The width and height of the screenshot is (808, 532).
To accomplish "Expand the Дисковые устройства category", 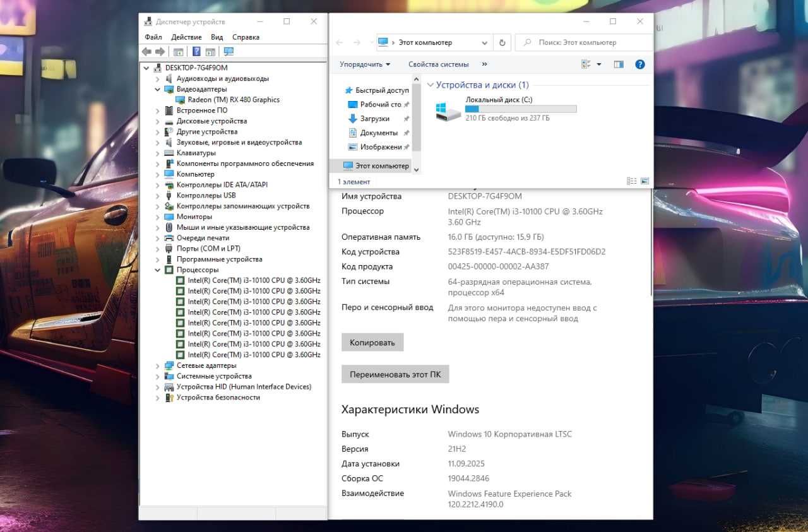I will pyautogui.click(x=158, y=121).
